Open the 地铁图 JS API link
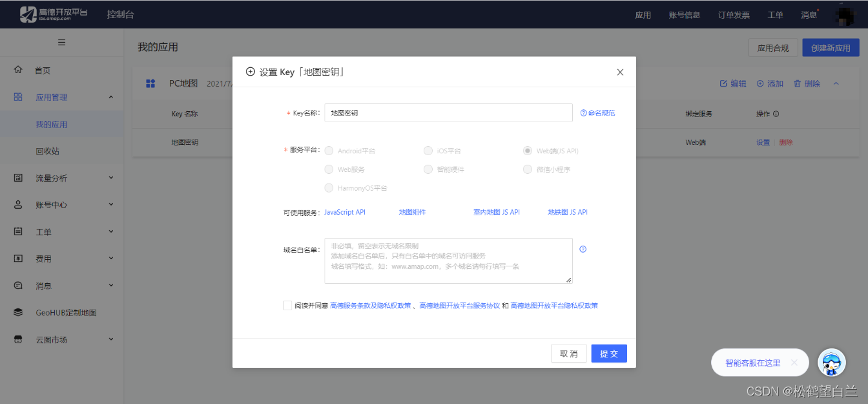 click(x=568, y=212)
